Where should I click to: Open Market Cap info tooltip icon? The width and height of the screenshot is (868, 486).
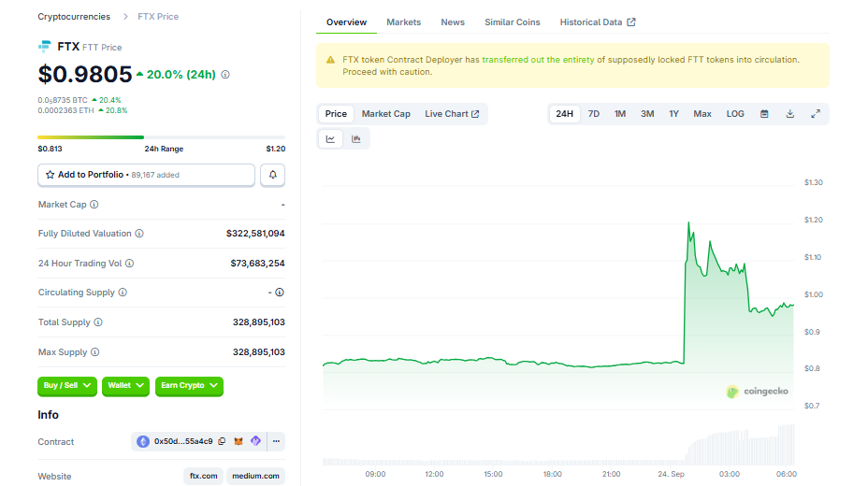click(94, 205)
